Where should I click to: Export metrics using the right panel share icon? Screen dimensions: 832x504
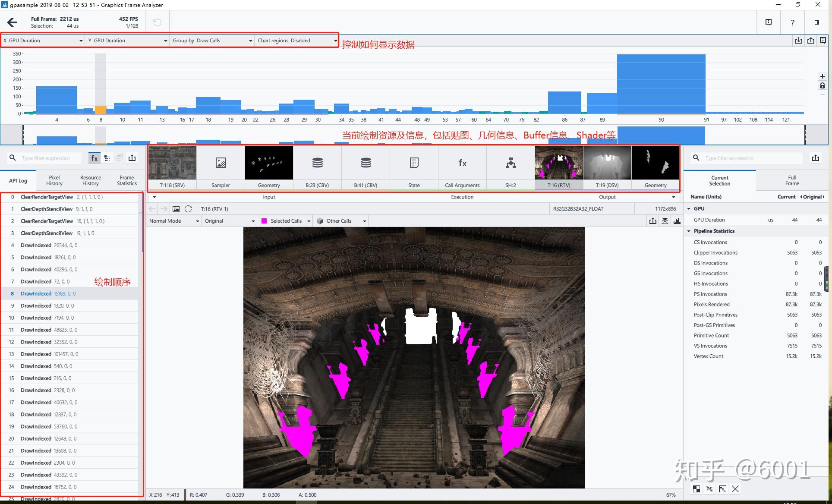(x=815, y=158)
